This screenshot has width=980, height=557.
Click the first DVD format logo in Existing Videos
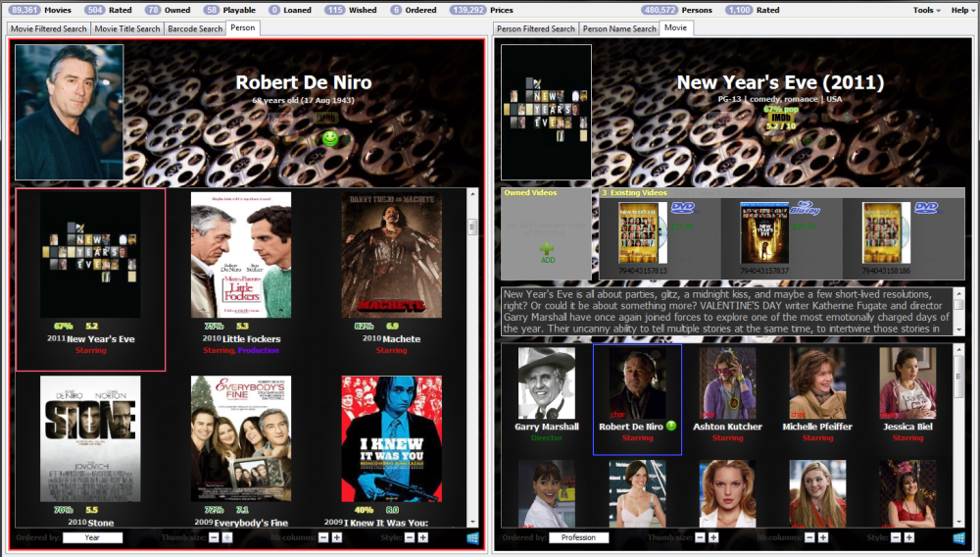[x=684, y=208]
